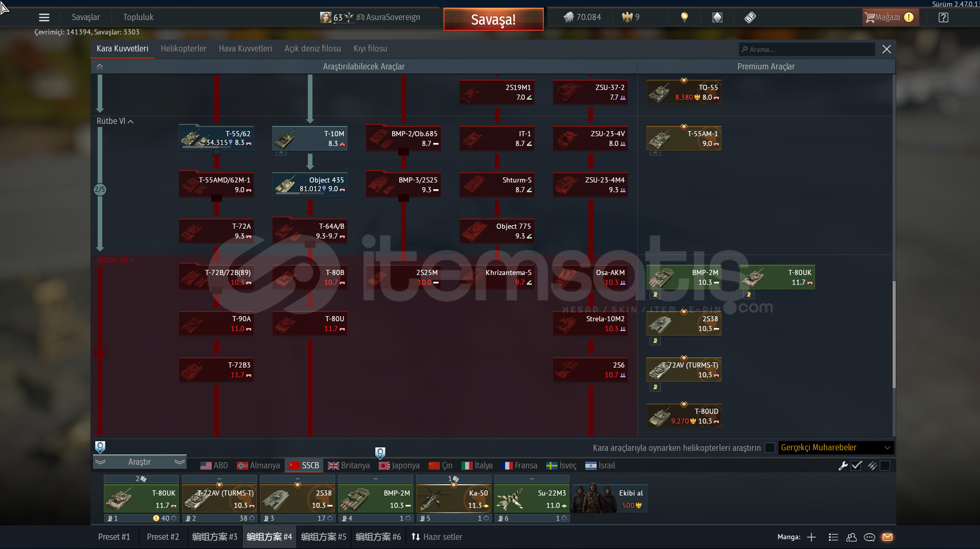Click the 2/5 rank progress marker
The width and height of the screenshot is (980, 549).
point(100,190)
